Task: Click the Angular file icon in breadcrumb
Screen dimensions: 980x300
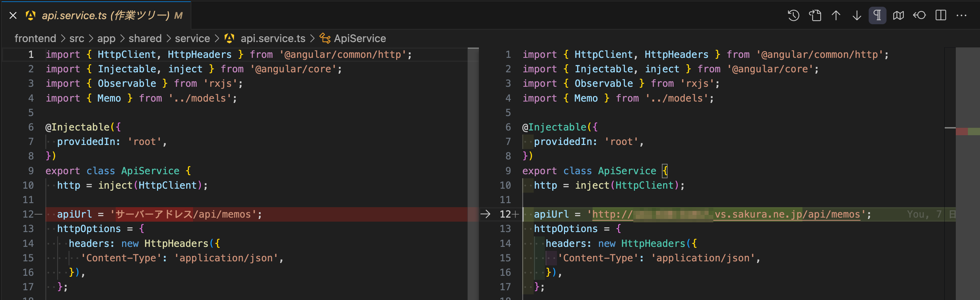Action: click(229, 38)
